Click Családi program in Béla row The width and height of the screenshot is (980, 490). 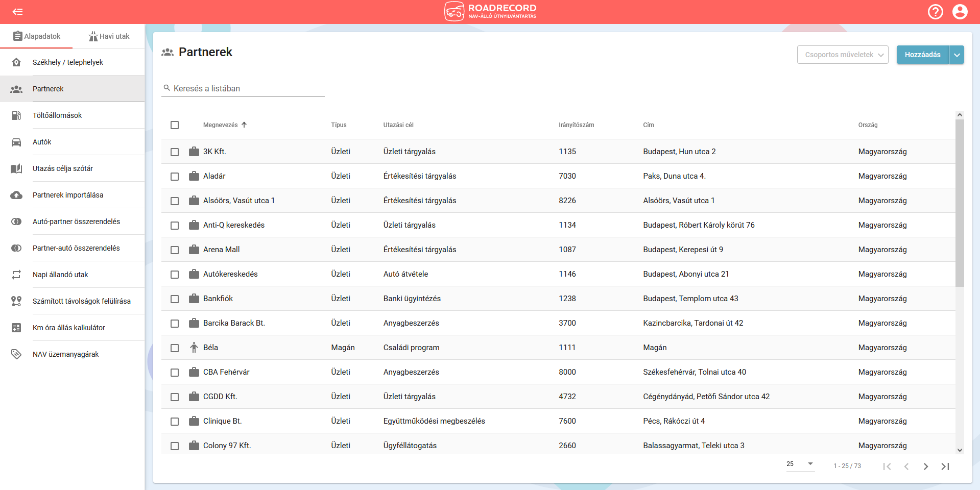[411, 348]
